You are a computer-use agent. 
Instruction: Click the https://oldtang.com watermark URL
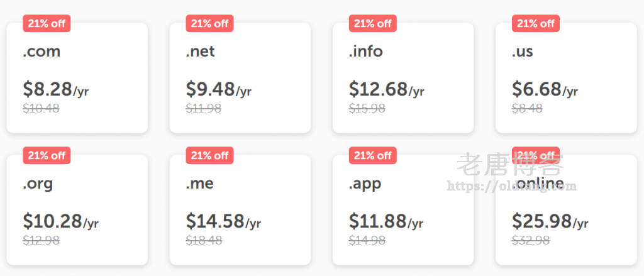[x=511, y=186]
